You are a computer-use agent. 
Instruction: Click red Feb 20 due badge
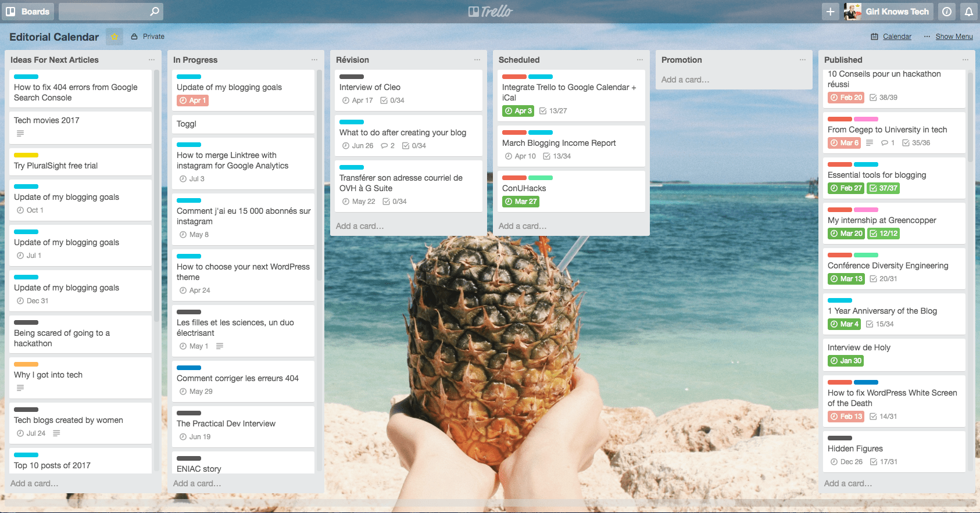(x=846, y=98)
